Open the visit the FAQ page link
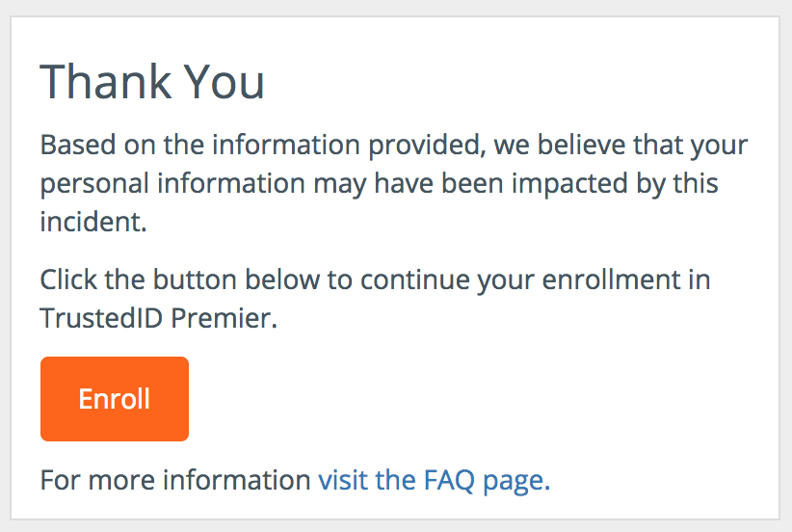The height and width of the screenshot is (532, 792). [434, 480]
